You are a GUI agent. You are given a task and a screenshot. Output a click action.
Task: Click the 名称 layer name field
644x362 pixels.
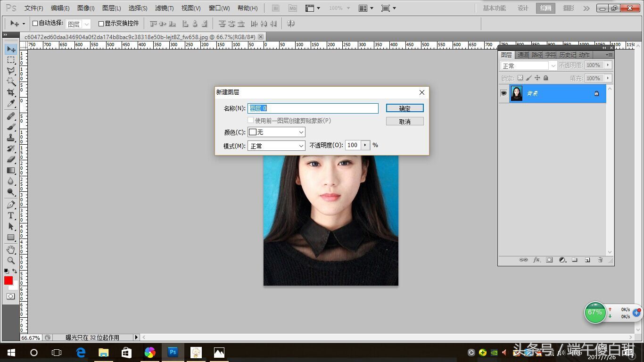point(313,108)
